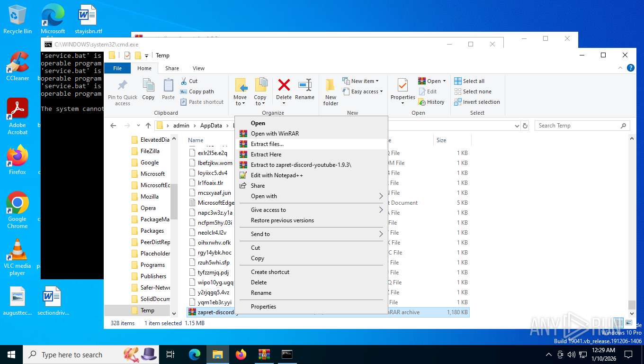Open the ribbon Open dropdown
This screenshot has height=364, width=644.
coord(432,81)
